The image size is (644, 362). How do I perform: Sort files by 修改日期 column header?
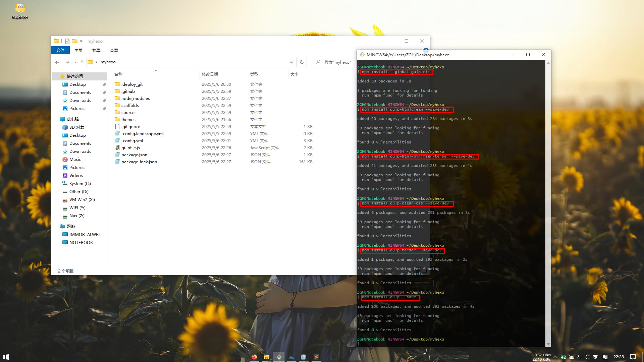click(210, 74)
